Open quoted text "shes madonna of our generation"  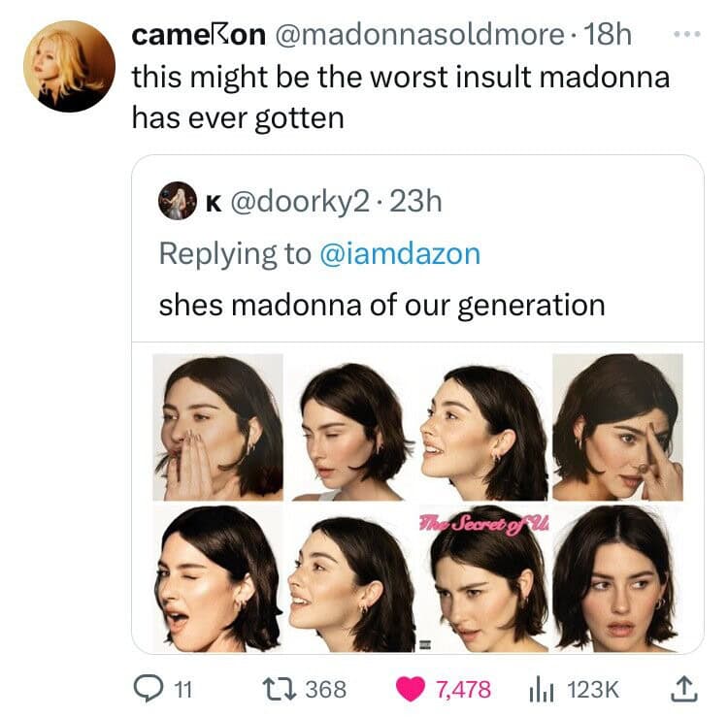pos(381,305)
